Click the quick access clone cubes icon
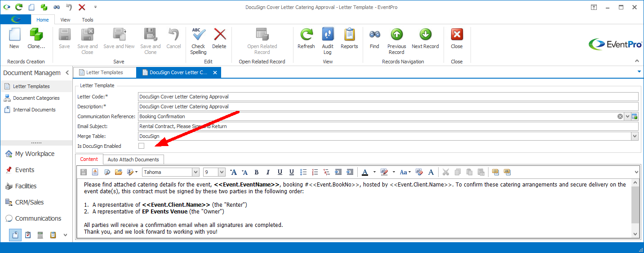 pyautogui.click(x=44, y=7)
